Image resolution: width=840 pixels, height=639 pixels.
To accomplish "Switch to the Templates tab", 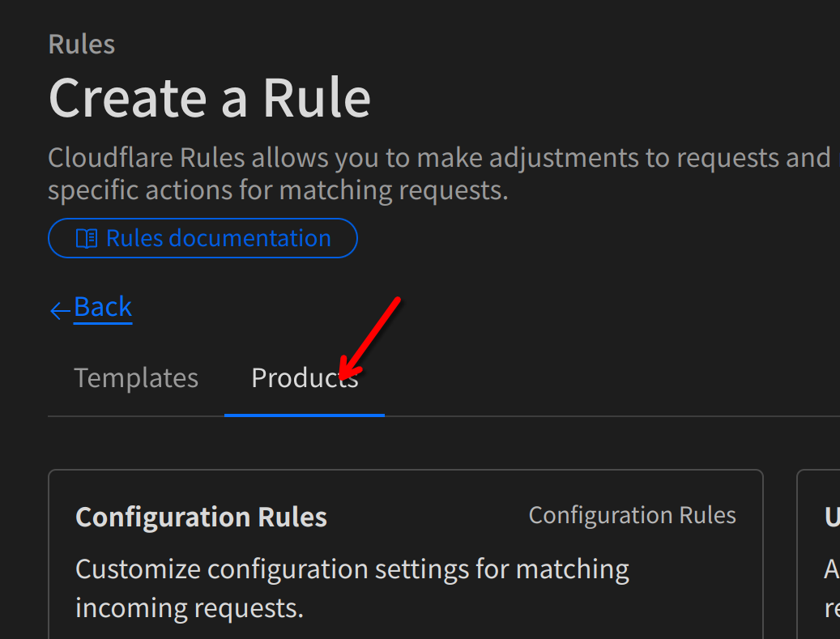I will [x=136, y=378].
